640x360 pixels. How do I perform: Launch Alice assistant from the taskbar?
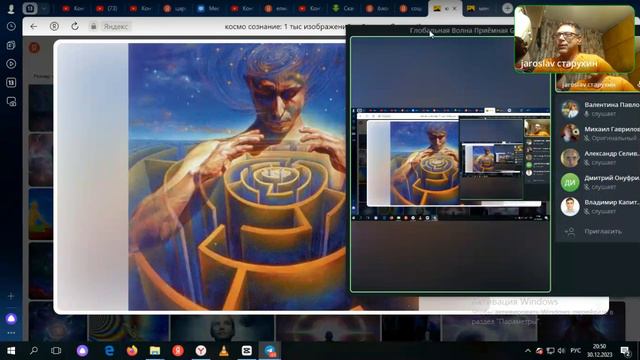pyautogui.click(x=82, y=351)
